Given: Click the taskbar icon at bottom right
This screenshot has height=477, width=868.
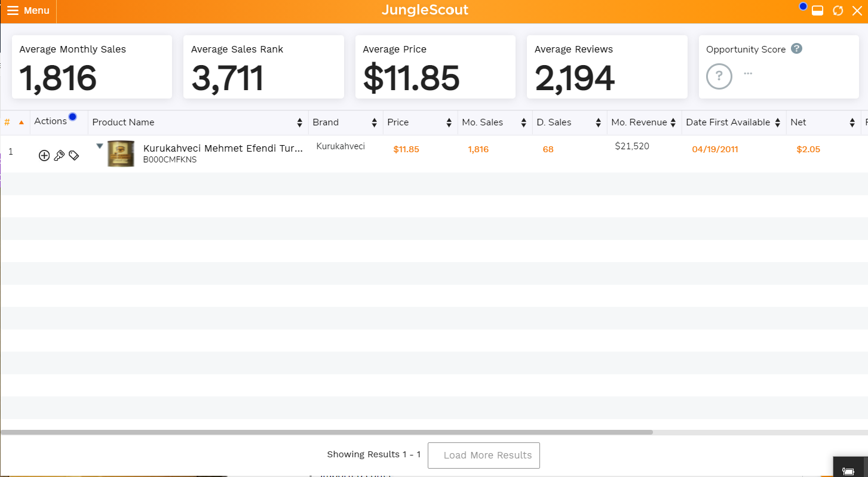Looking at the screenshot, I should click(x=848, y=471).
